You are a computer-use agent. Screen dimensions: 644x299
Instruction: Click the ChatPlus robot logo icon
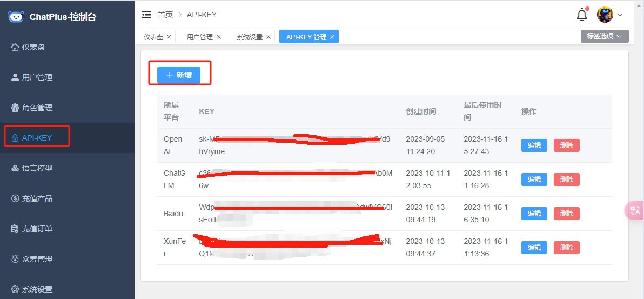click(16, 17)
